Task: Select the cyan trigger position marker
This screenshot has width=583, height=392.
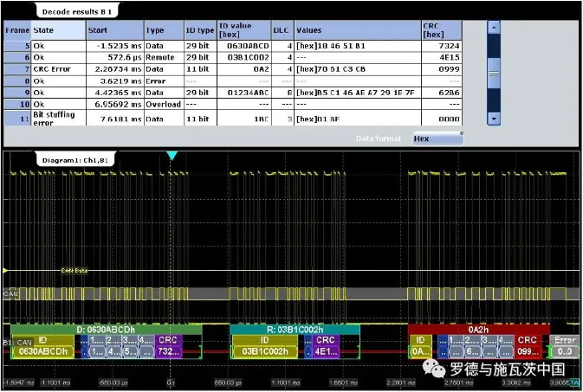Action: tap(172, 156)
